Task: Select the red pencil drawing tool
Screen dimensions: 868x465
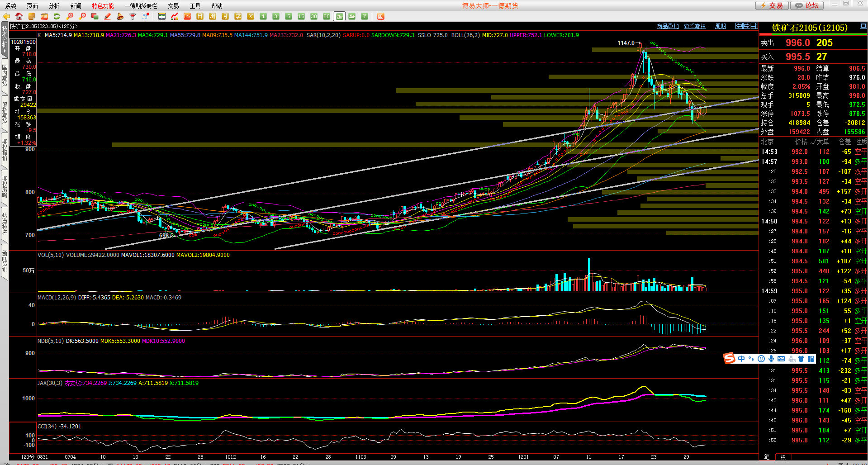Action: tap(108, 16)
